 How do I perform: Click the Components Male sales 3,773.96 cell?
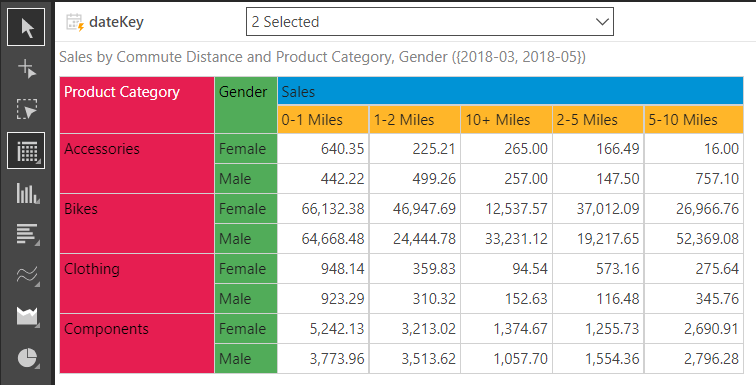pyautogui.click(x=323, y=358)
